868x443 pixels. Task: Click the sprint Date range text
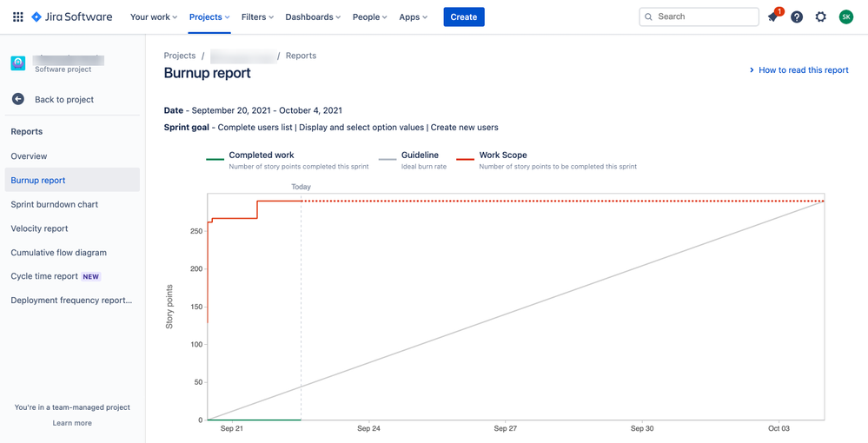(x=253, y=110)
